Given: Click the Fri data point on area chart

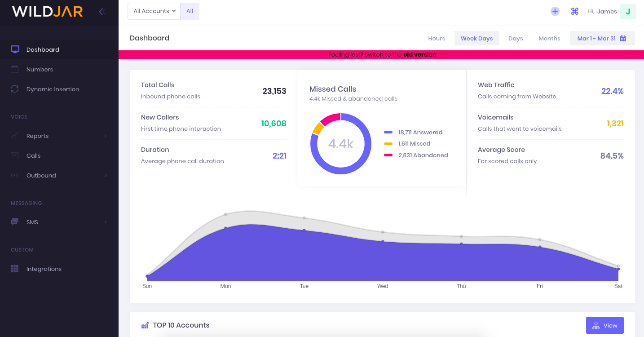Looking at the screenshot, I should coord(540,247).
